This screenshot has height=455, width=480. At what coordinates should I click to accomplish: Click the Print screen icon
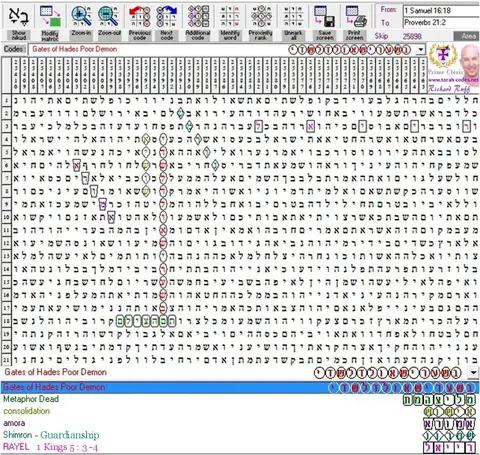coord(356,16)
